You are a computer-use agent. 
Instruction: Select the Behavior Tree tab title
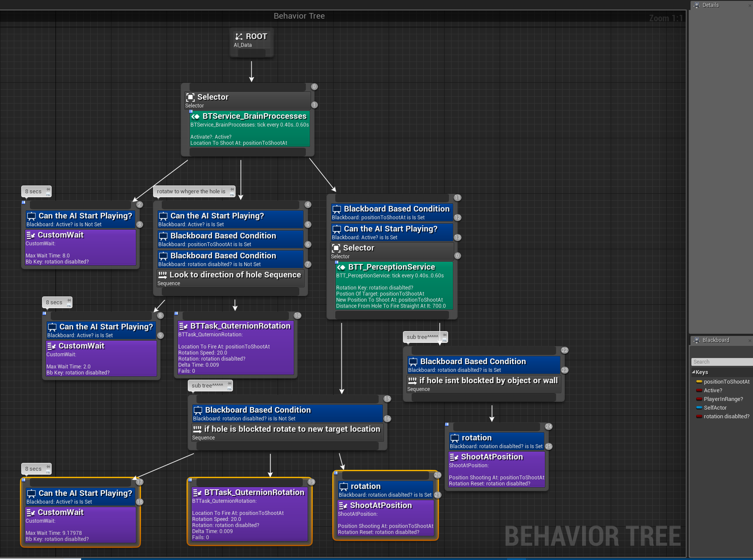click(299, 16)
